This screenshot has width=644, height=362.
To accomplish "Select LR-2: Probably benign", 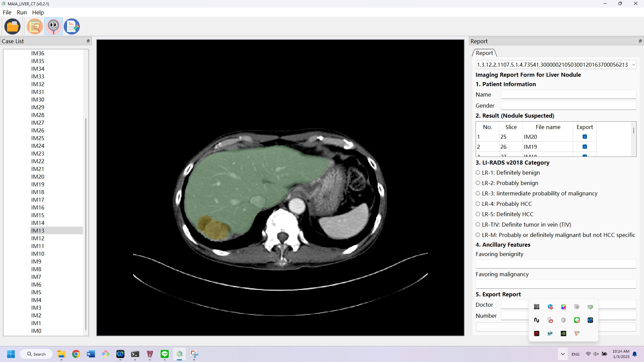I will pos(507,183).
